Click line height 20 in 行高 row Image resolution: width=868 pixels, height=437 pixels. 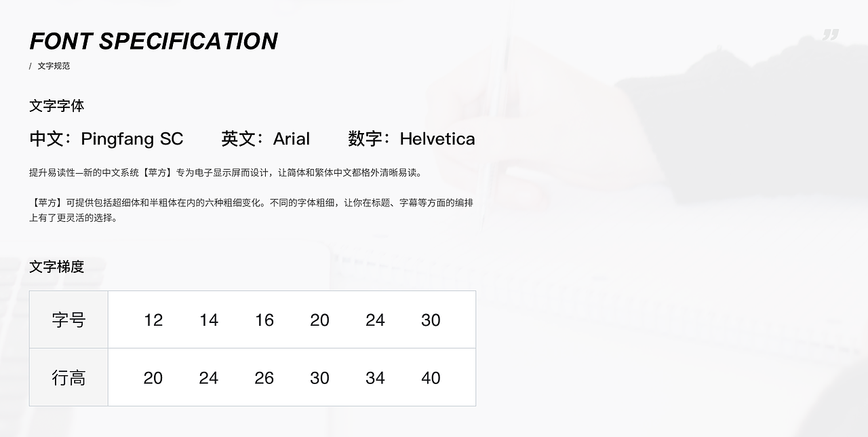click(x=153, y=378)
